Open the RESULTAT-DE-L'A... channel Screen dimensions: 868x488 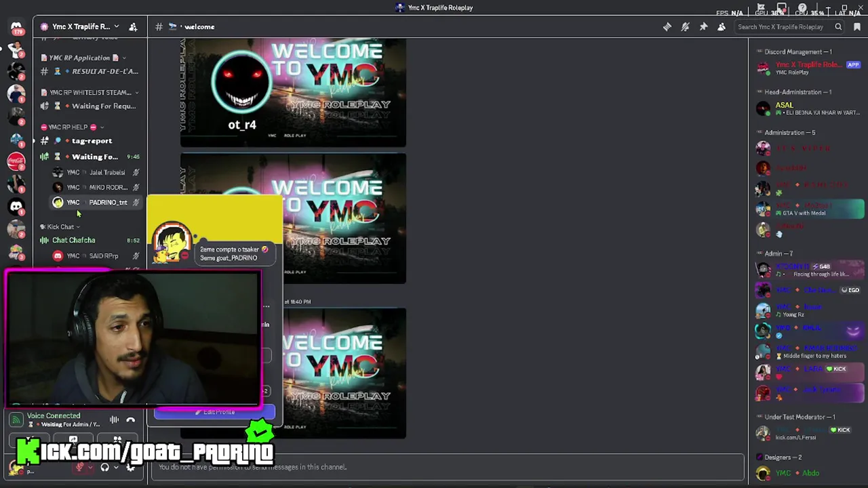click(x=90, y=71)
